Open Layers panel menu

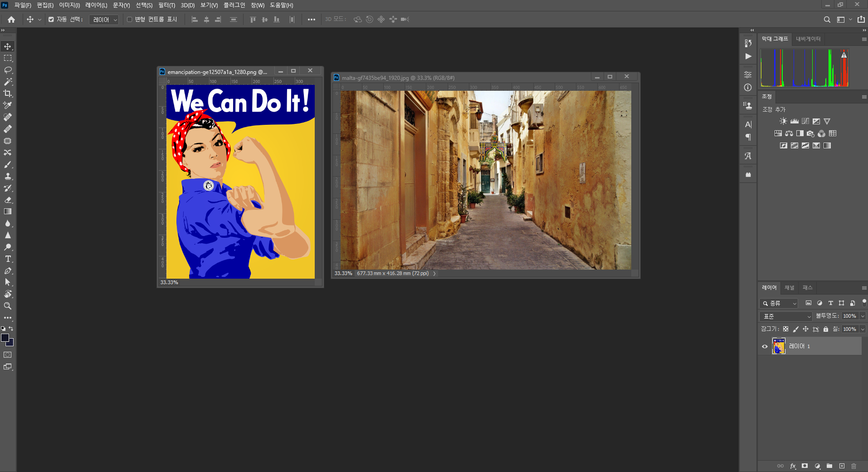pyautogui.click(x=864, y=288)
